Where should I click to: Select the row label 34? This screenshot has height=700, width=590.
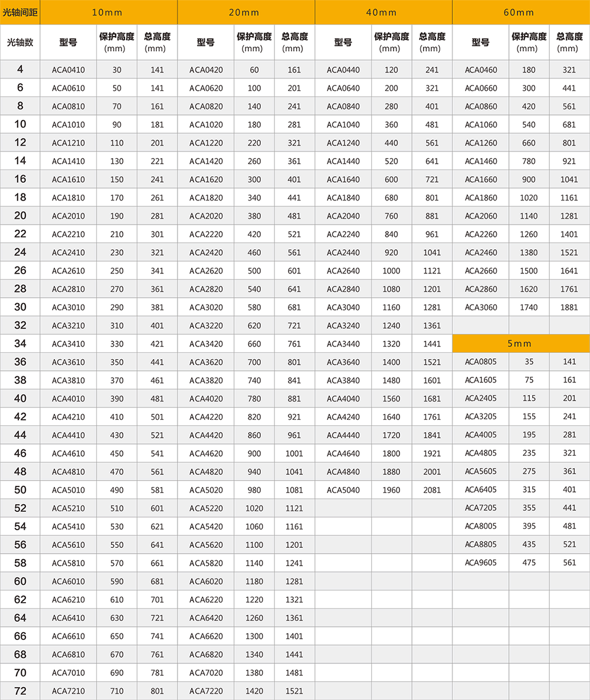[x=20, y=343]
